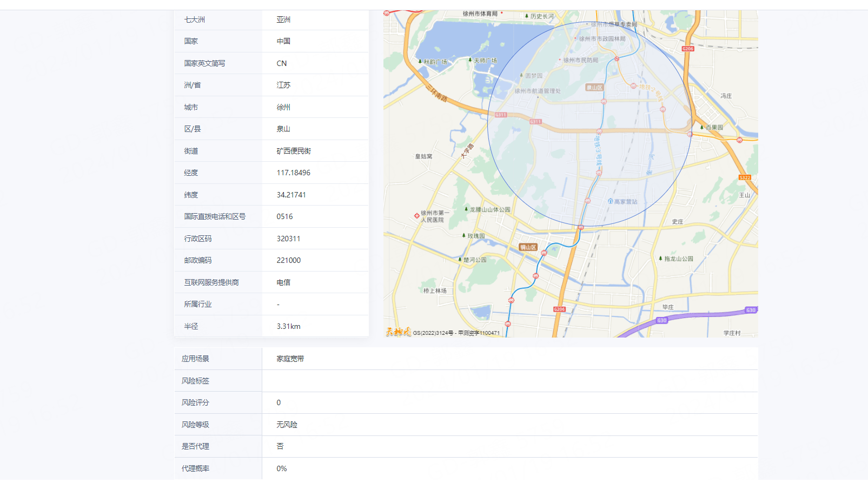Click the 徐州市航道管理处 map label
868x489 pixels.
(x=538, y=91)
